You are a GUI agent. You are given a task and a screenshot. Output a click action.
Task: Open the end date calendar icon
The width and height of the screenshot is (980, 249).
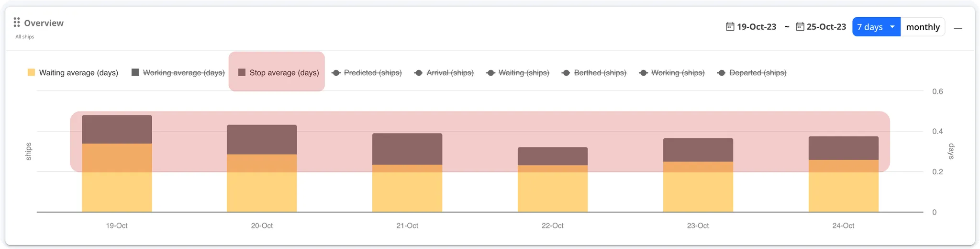[x=800, y=27]
